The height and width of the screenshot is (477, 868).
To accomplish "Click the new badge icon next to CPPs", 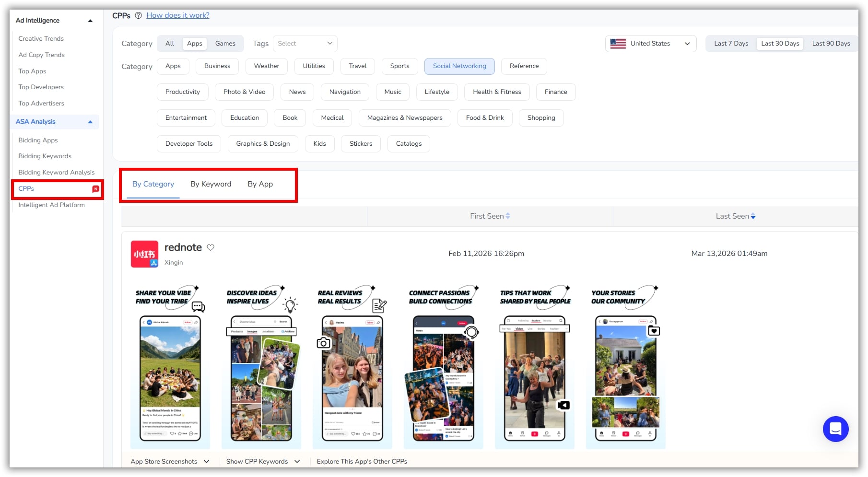I will pos(95,189).
